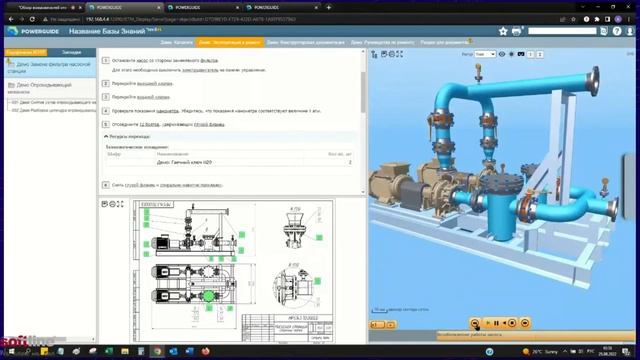Select button 1 in 3D viewer toolbar
Viewport: 640px width, 360px height.
point(530,54)
